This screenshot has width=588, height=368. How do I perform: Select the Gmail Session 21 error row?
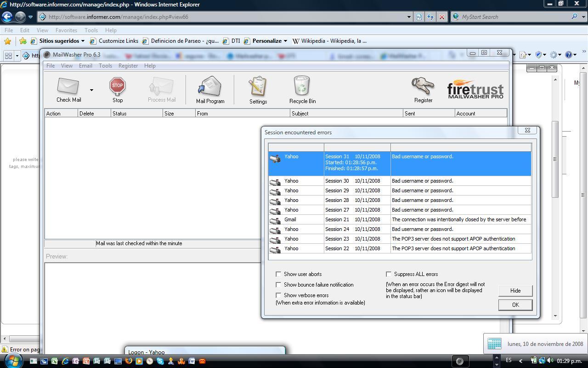400,219
